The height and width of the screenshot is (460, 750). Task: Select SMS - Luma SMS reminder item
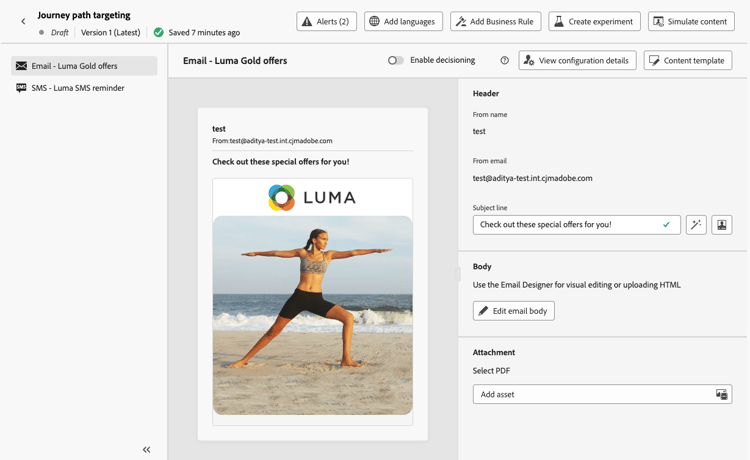[84, 88]
